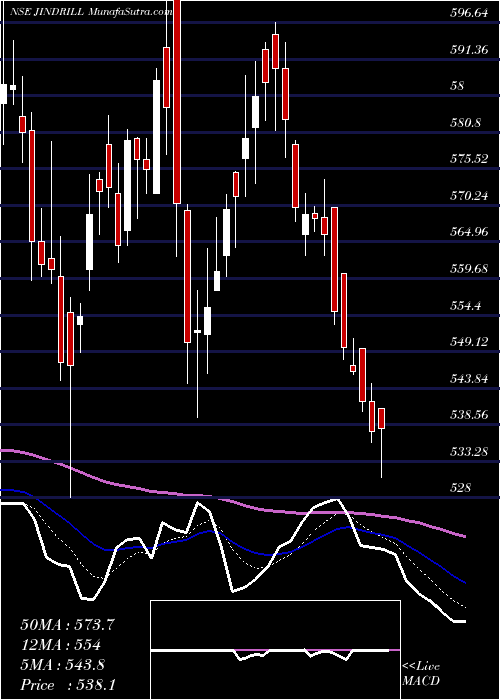Image resolution: width=500 pixels, height=700 pixels.
Task: Click the 50MA : 573.7 readout
Action: 68,625
